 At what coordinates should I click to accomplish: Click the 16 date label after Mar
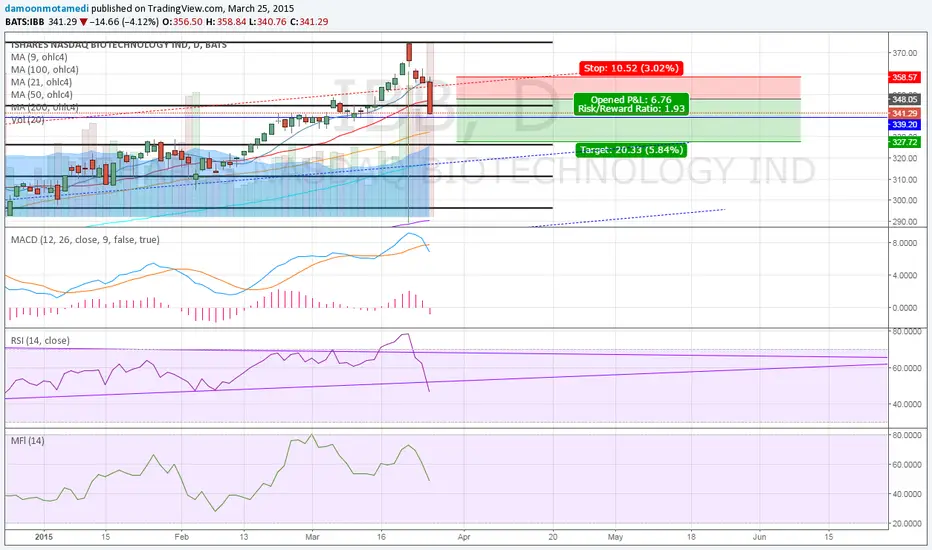381,537
